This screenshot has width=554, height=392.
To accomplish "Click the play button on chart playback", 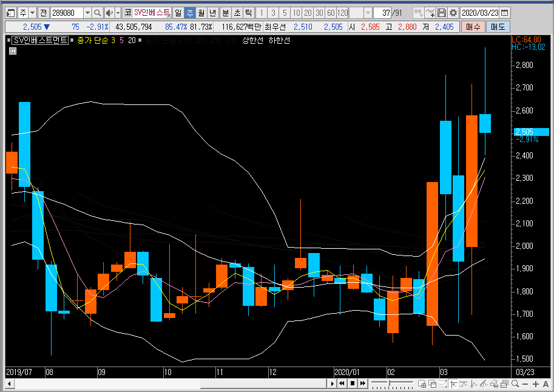I will (332, 384).
